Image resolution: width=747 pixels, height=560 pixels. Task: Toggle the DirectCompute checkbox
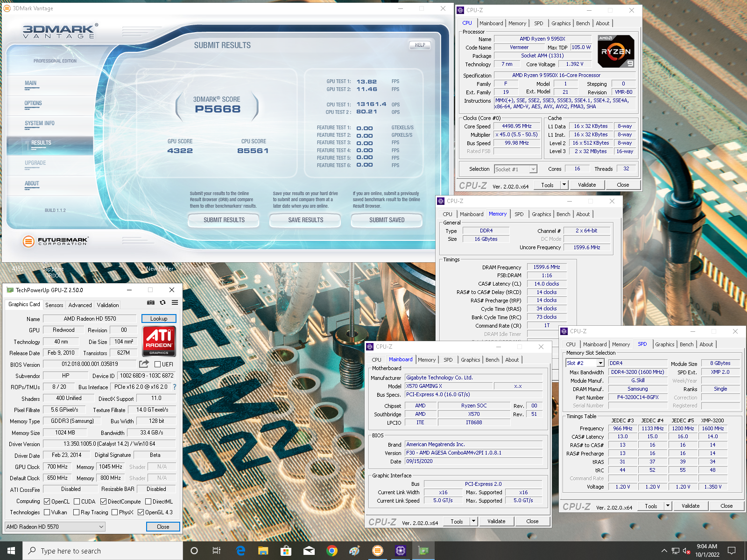click(103, 502)
